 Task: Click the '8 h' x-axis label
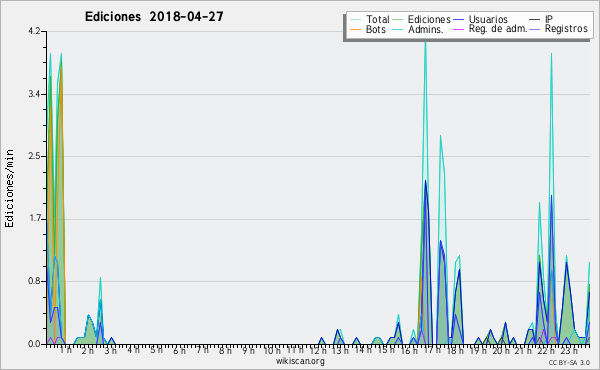pos(225,350)
